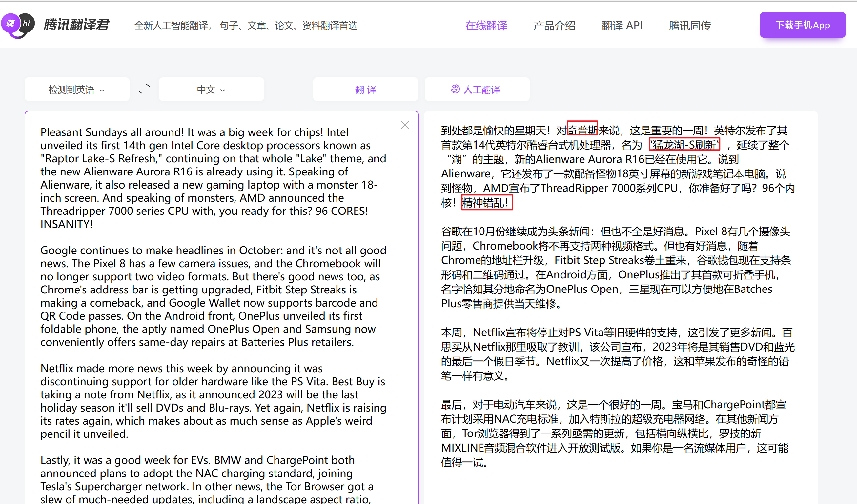This screenshot has width=857, height=504.
Task: Open the detected English language dropdown
Action: click(x=77, y=90)
